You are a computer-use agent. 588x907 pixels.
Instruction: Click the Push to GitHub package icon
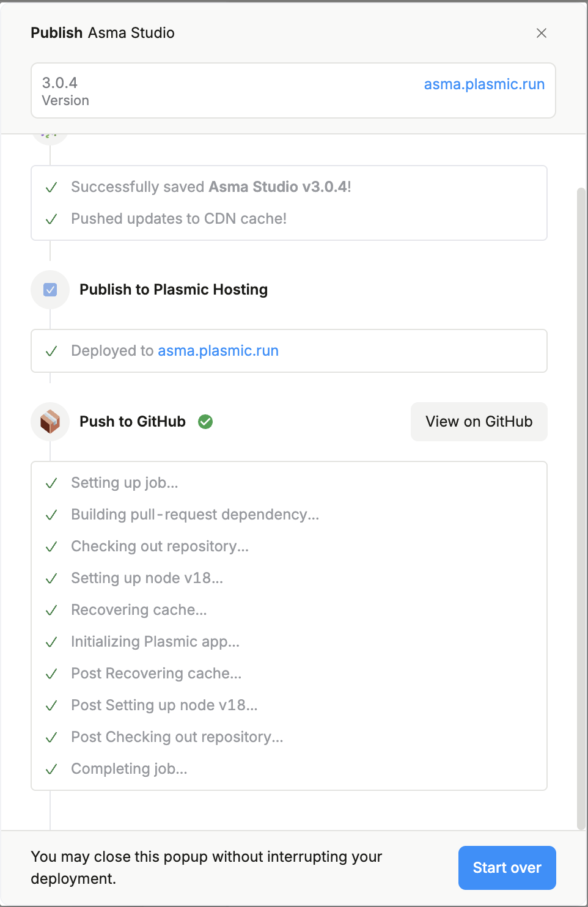[x=50, y=422]
